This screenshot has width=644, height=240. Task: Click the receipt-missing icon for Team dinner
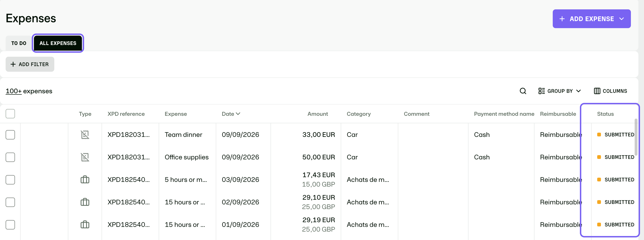tap(85, 135)
